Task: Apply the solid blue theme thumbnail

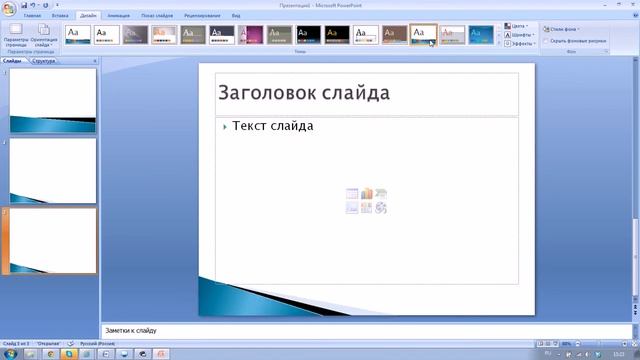Action: point(481,35)
